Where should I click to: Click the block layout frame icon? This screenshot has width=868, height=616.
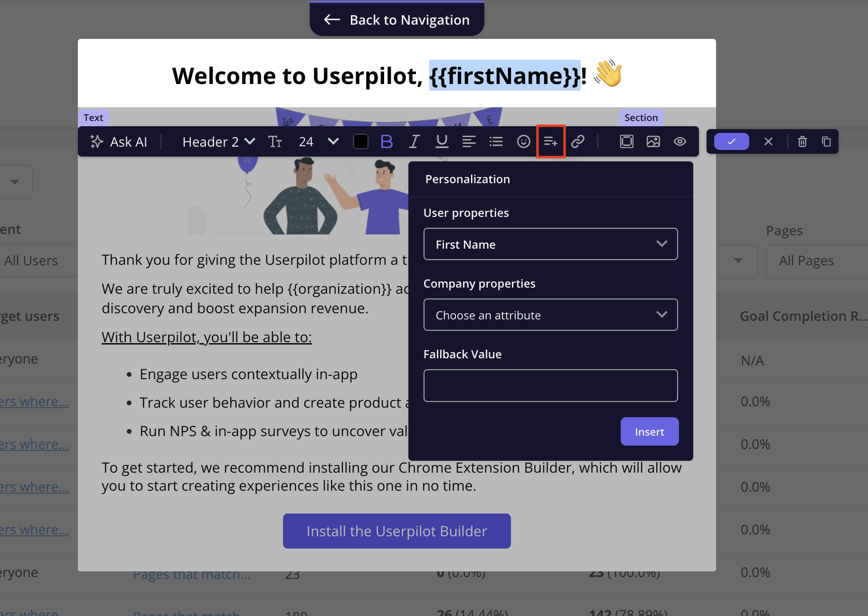pyautogui.click(x=627, y=141)
